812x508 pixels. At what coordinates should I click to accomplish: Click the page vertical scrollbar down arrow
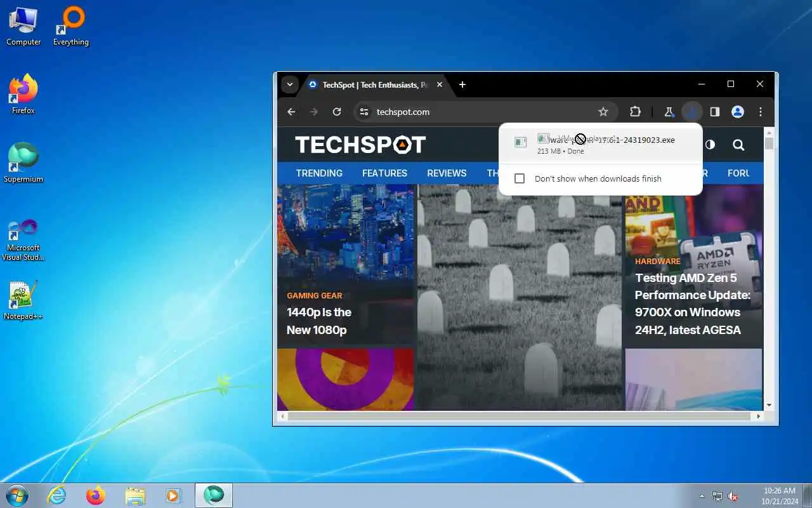769,405
